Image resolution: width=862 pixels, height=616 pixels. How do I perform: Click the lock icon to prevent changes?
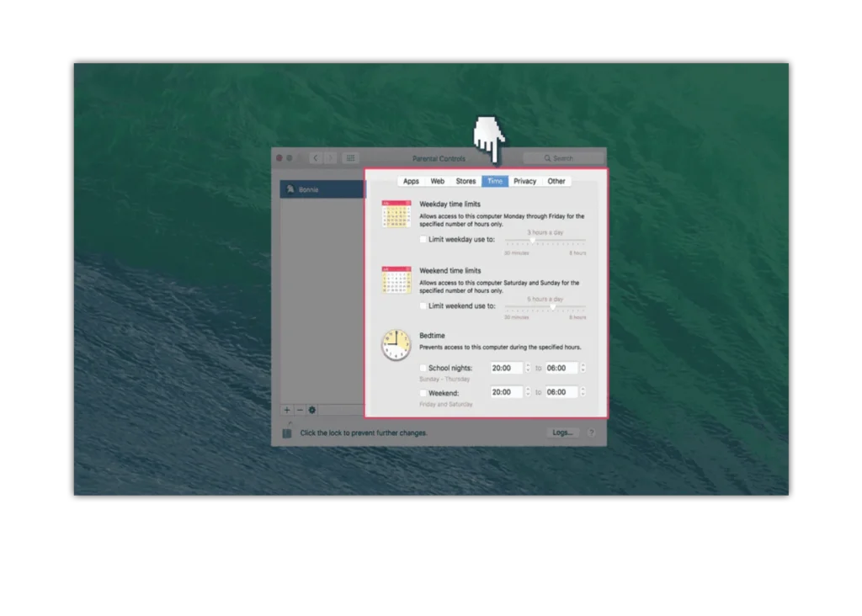[x=287, y=432]
